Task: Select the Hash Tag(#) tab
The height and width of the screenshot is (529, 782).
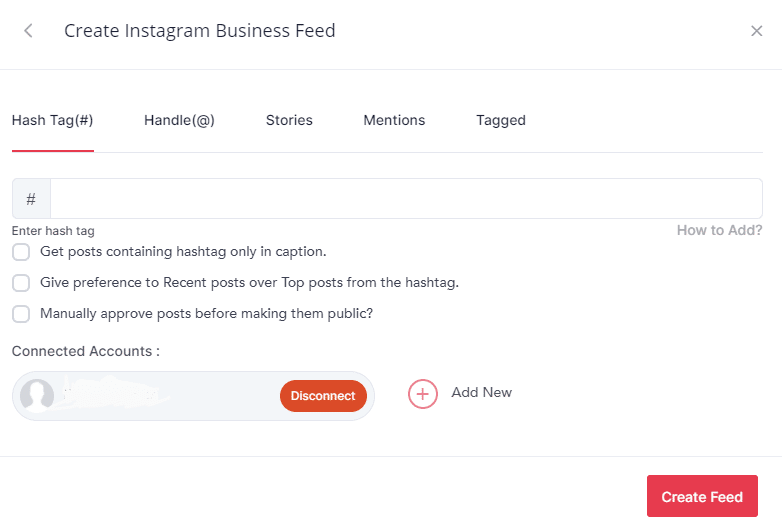Action: click(x=53, y=120)
